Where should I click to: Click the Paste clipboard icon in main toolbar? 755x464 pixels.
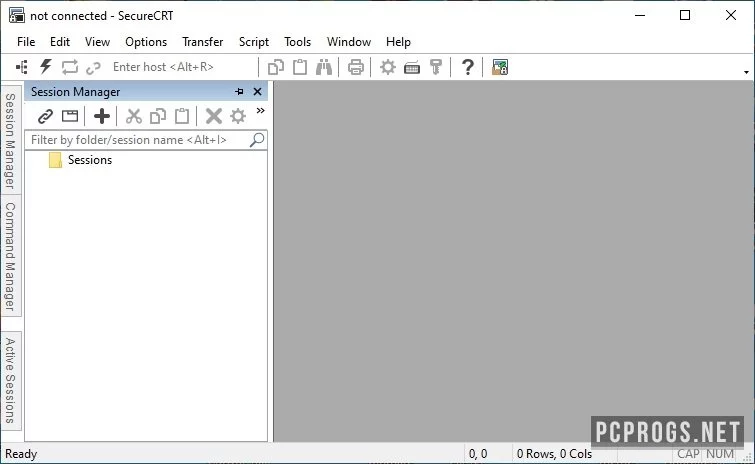[300, 67]
